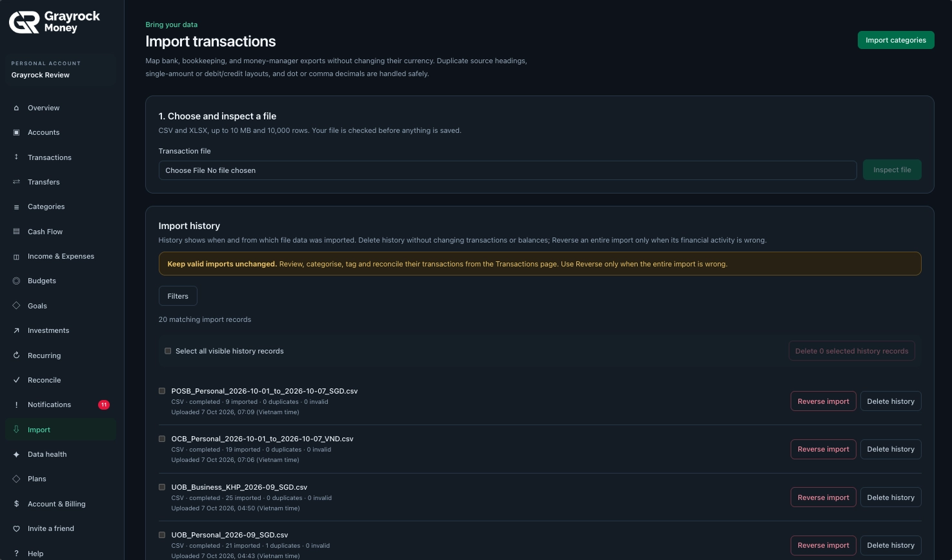Click the Grayrock Money logo
This screenshot has height=560, width=952.
54,22
